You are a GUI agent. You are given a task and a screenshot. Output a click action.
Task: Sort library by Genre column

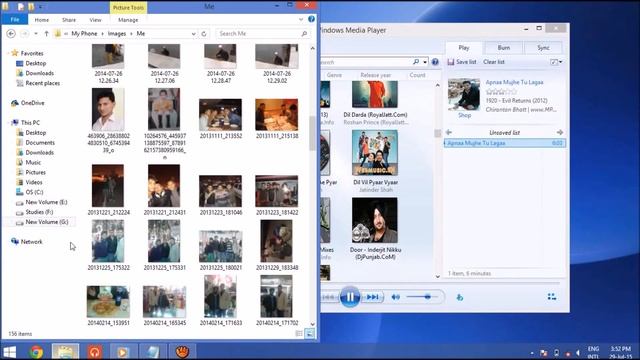(334, 75)
